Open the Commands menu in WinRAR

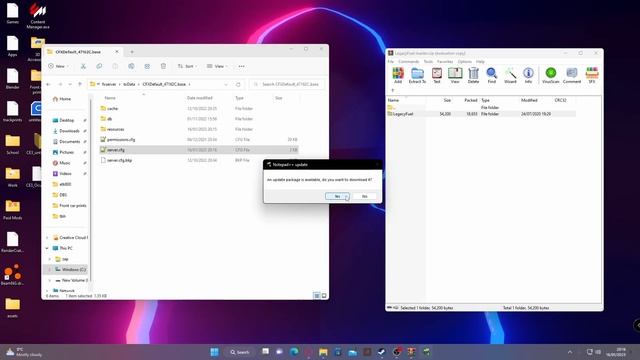pos(409,62)
